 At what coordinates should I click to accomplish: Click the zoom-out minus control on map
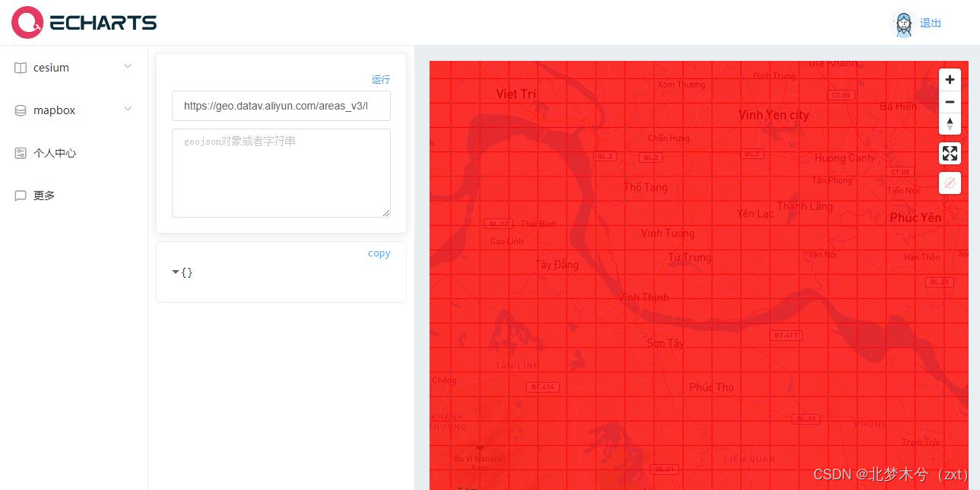950,102
